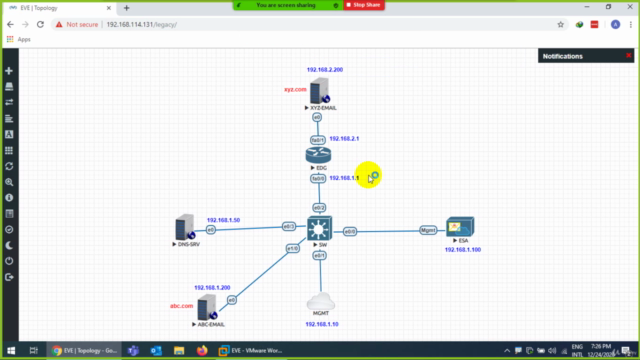Image resolution: width=640 pixels, height=360 pixels.
Task: Click Stop Share button
Action: click(364, 5)
